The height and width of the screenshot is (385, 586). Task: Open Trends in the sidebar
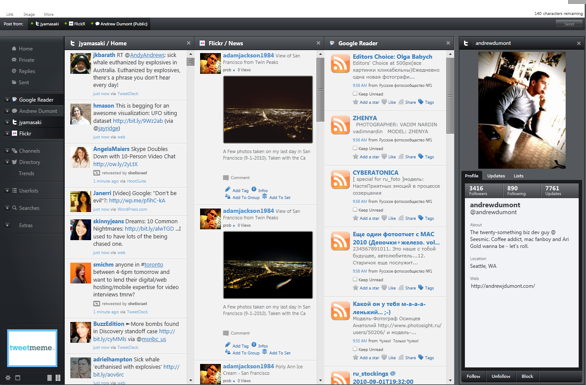point(26,173)
